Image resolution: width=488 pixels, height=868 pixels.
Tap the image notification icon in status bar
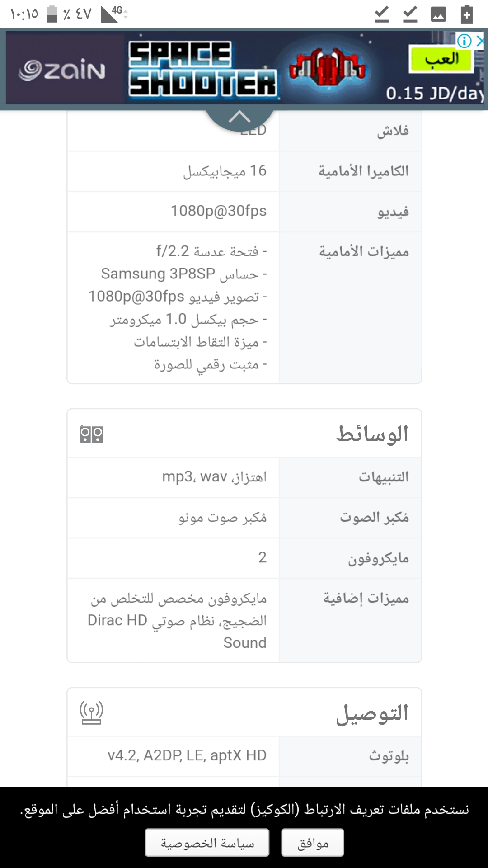click(x=438, y=14)
